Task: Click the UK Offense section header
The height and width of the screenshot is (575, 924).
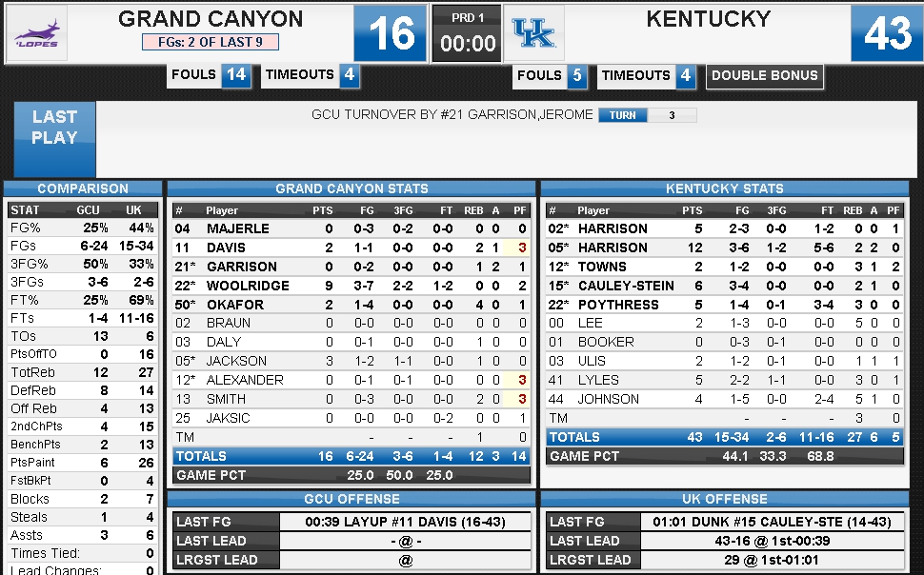Action: [724, 499]
